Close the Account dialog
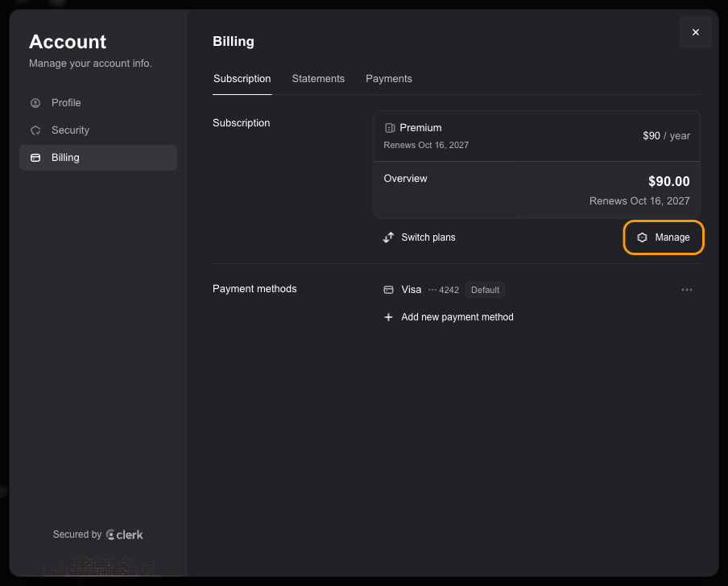The width and height of the screenshot is (728, 586). (695, 32)
